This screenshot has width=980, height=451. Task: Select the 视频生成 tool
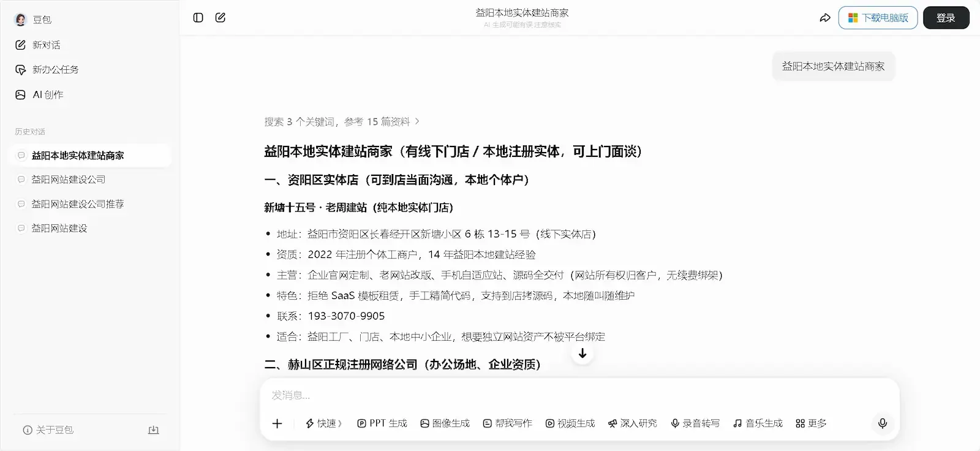(x=570, y=423)
